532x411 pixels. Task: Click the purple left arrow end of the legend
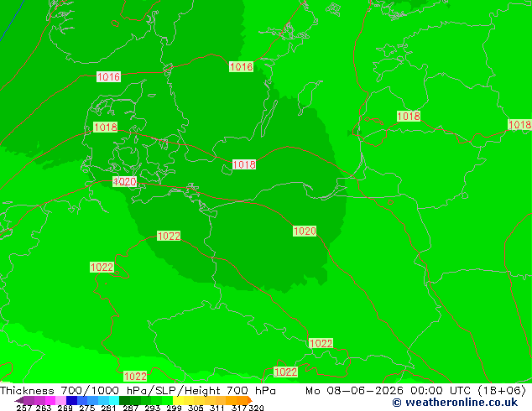coord(19,400)
